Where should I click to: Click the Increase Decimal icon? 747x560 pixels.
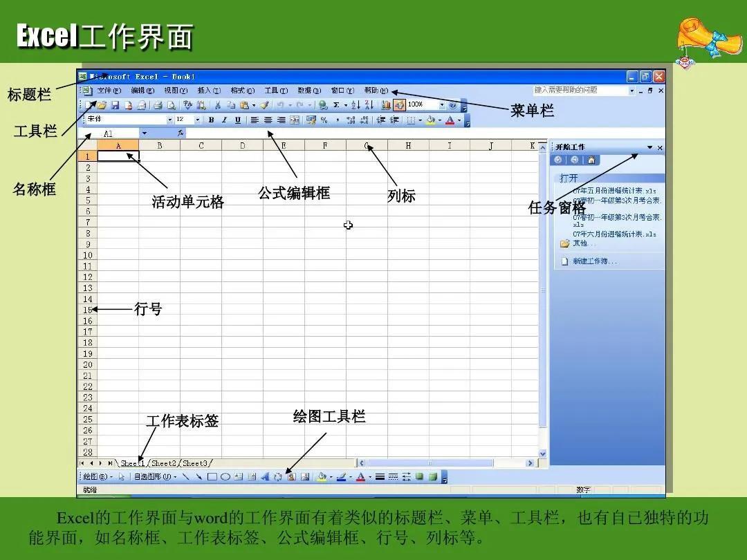(x=351, y=120)
